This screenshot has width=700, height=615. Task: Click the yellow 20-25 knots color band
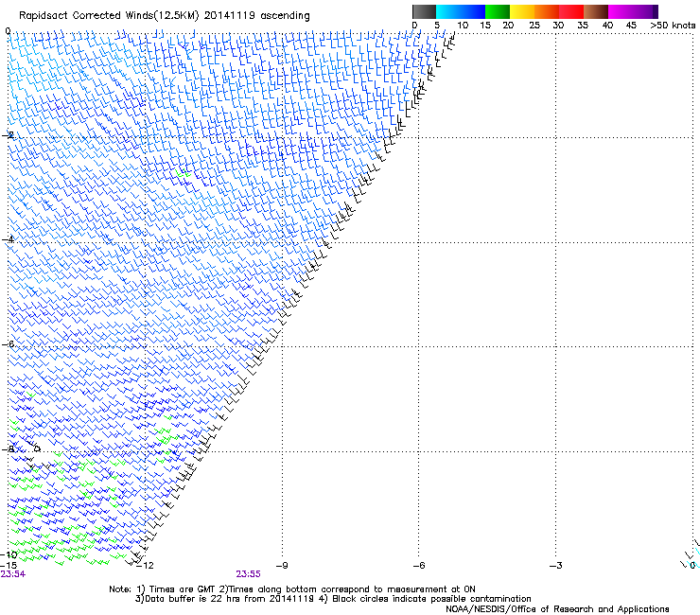point(522,11)
